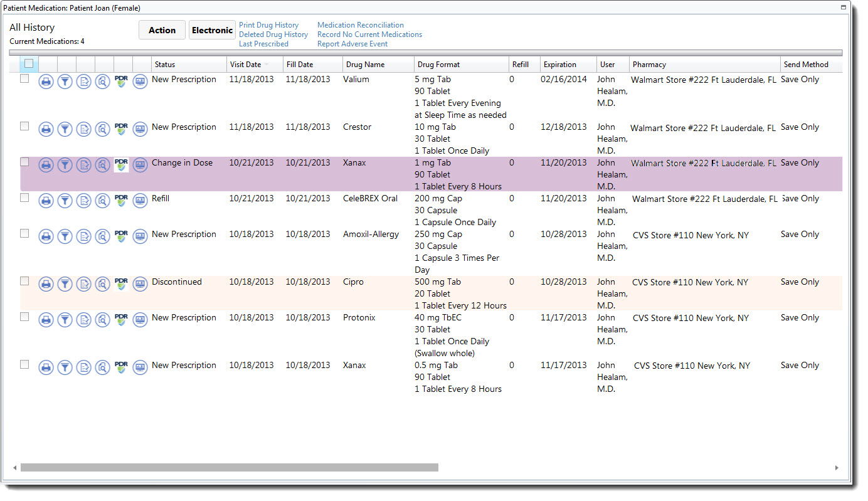Click the edit document icon for Protonix
Screen dimensions: 868x501
83,320
